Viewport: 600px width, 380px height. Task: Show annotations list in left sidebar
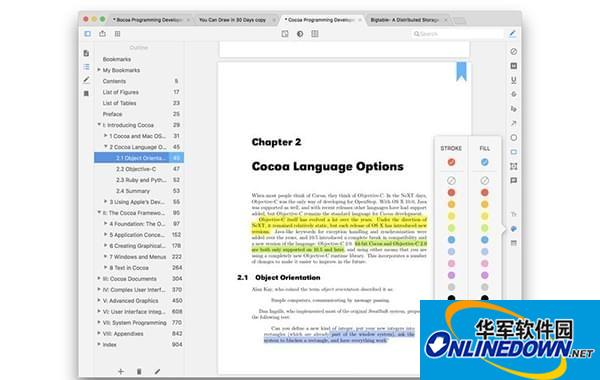86,80
